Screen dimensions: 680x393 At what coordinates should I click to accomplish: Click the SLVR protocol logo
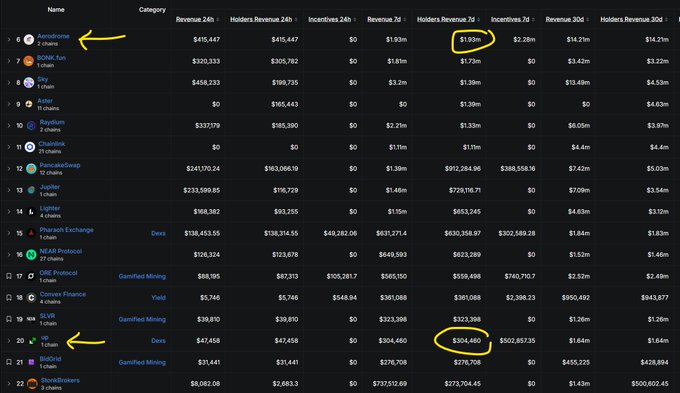[31, 319]
